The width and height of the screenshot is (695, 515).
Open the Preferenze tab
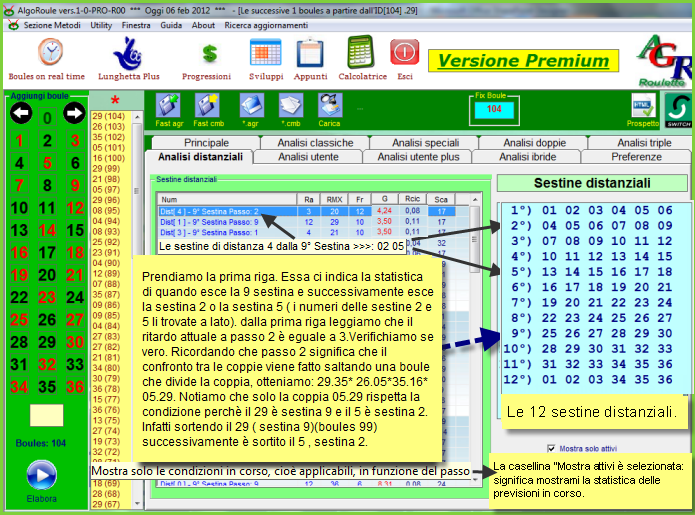tap(636, 157)
